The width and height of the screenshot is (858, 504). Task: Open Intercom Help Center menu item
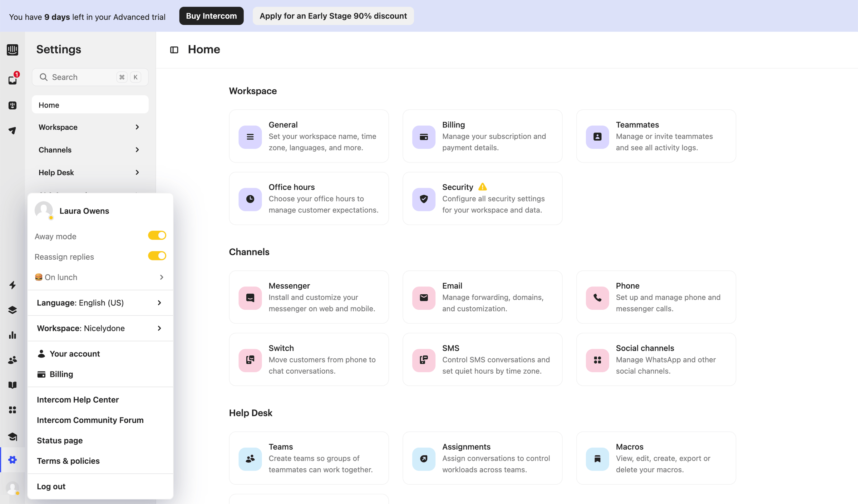pos(100,399)
